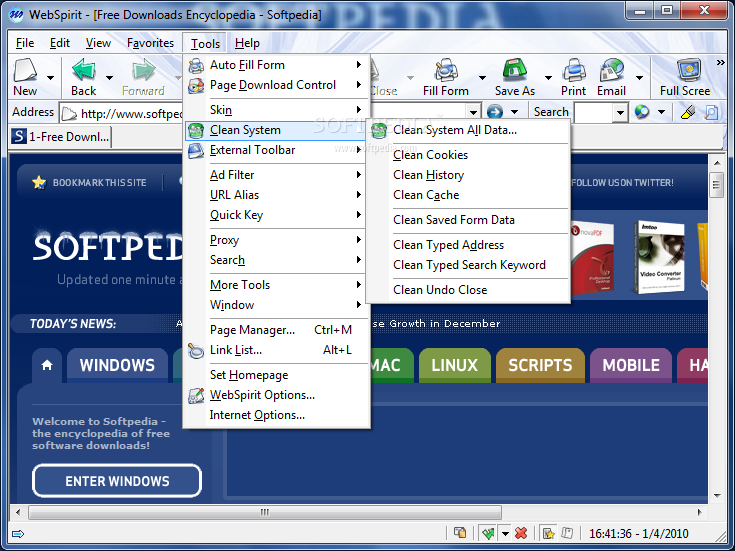735x551 pixels.
Task: Click the Fill Form toolbar icon
Action: 446,70
